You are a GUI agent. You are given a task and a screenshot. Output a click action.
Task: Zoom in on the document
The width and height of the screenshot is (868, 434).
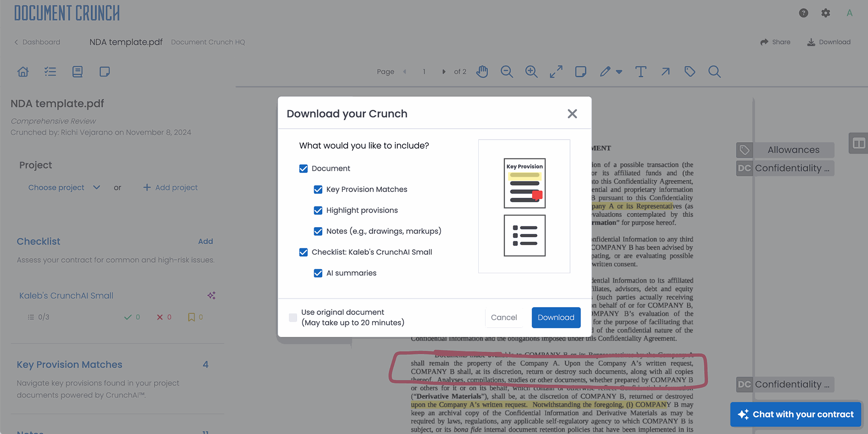pos(531,71)
